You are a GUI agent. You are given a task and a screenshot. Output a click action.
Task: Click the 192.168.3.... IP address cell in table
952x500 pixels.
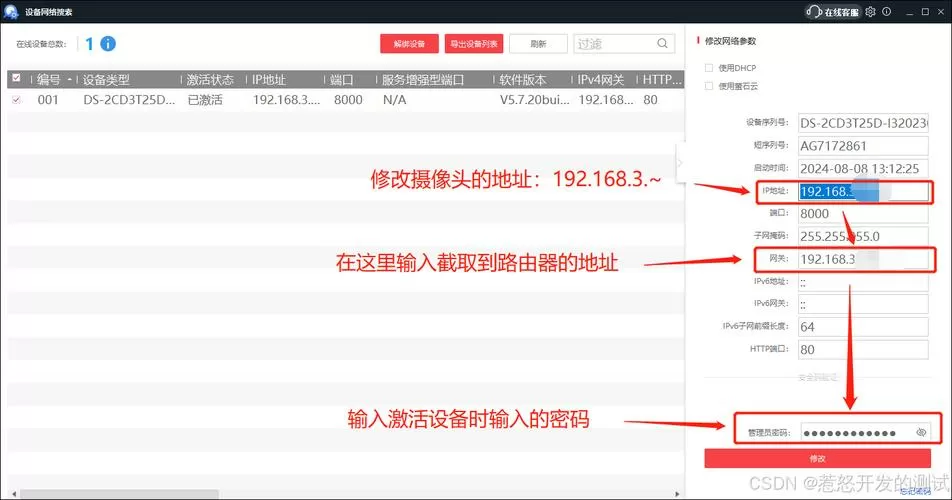click(286, 100)
